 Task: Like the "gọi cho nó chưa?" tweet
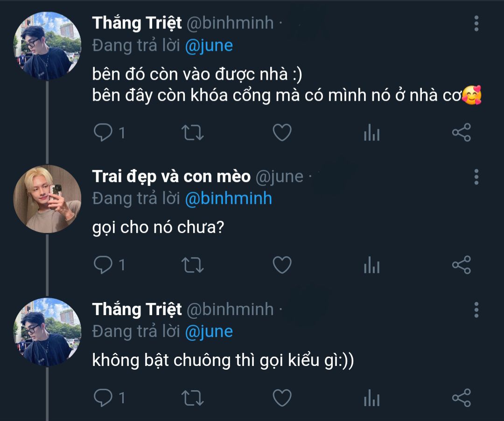point(282,265)
